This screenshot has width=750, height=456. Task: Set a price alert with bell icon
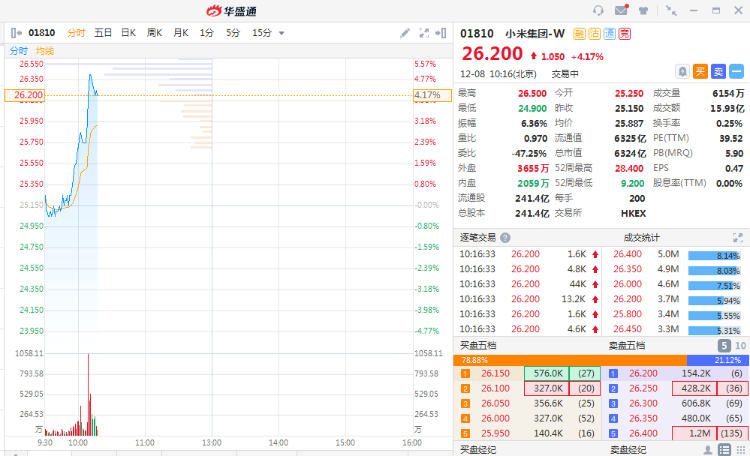pos(682,72)
